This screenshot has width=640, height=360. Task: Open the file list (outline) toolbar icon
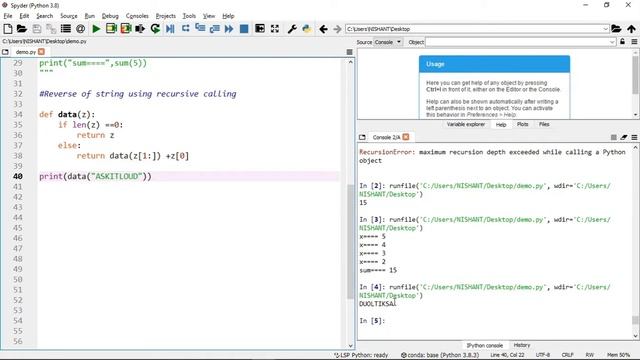pos(65,29)
